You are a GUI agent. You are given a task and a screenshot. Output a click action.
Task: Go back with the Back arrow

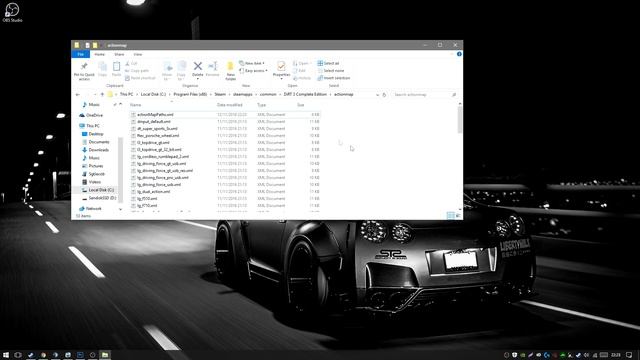click(x=78, y=94)
